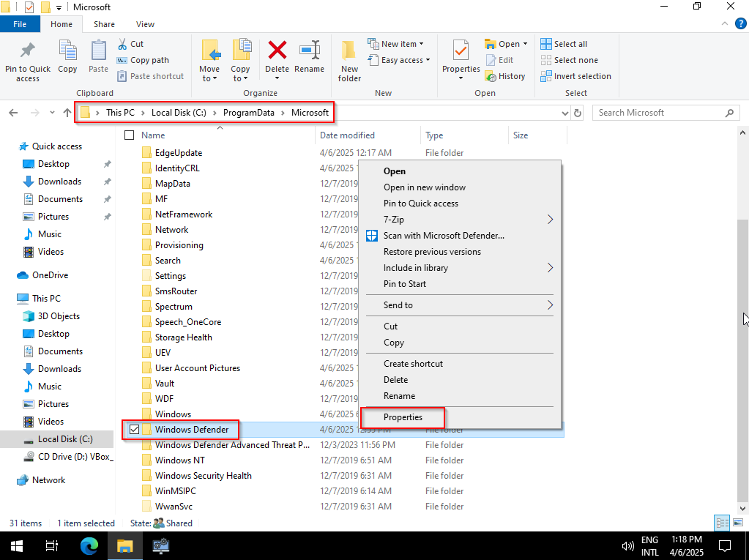Viewport: 749px width, 560px height.
Task: Choose Properties in the context menu
Action: pos(403,417)
